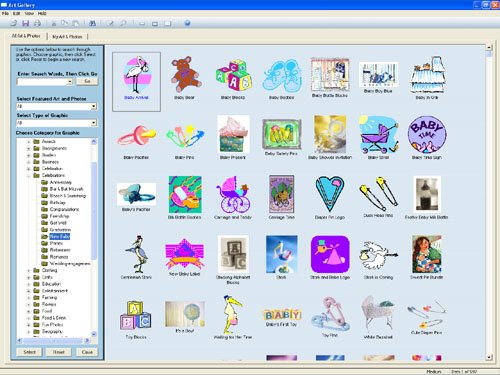Select the Romance subcategory
Image resolution: width=500 pixels, height=375 pixels.
(x=59, y=257)
